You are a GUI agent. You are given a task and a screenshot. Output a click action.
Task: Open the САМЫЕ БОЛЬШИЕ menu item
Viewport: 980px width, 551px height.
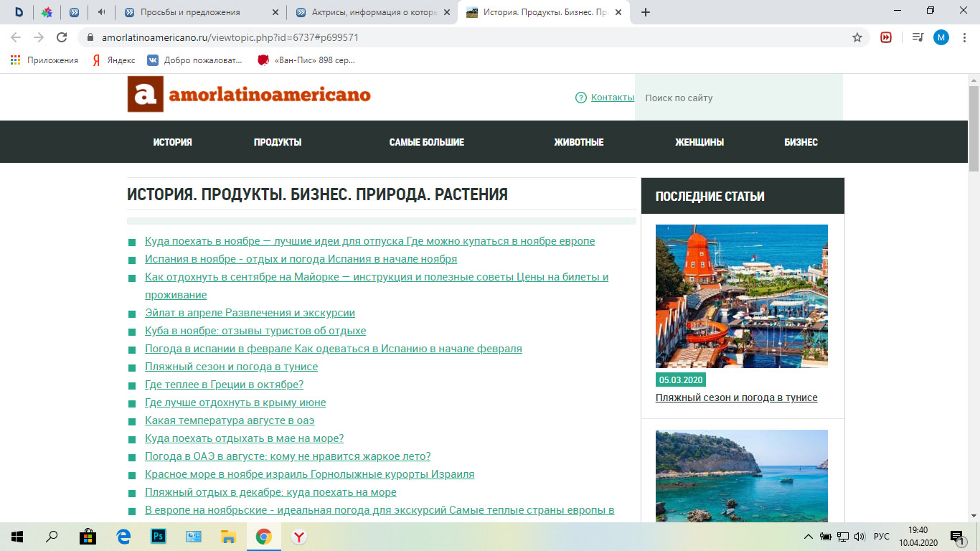(x=427, y=142)
